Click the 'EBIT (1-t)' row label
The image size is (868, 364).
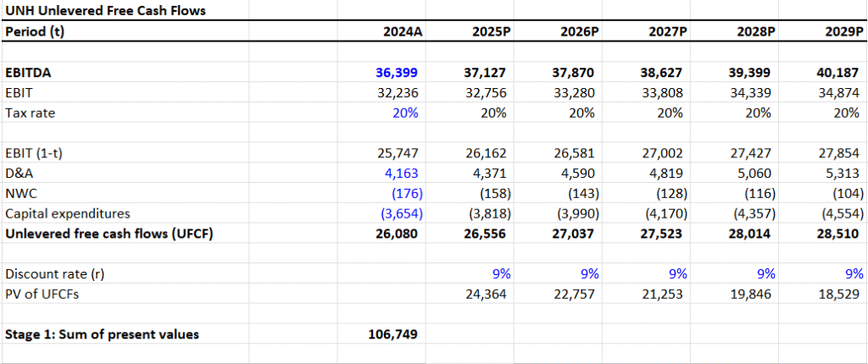coord(33,153)
